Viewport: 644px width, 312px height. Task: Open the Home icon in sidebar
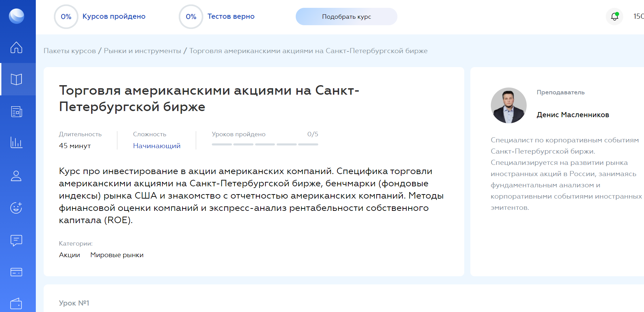(x=16, y=47)
